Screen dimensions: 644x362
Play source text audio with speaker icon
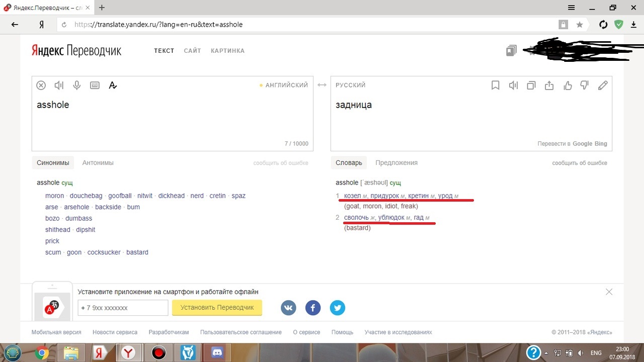(59, 85)
